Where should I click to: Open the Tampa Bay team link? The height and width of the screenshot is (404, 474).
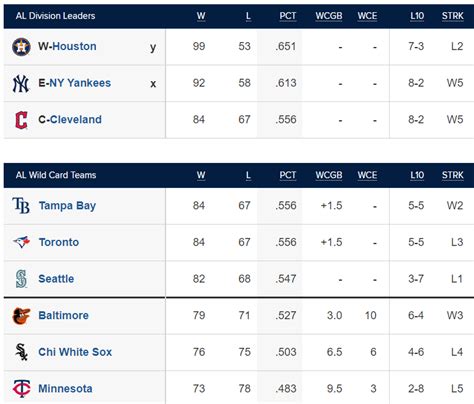tap(67, 206)
